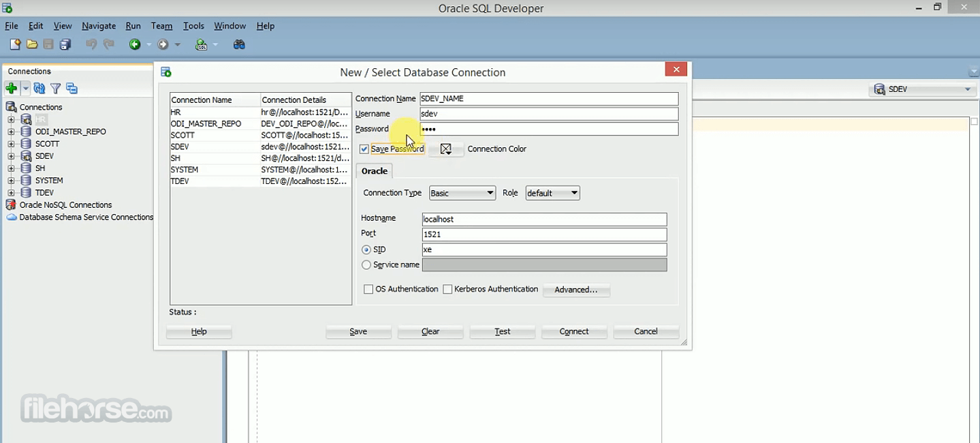Click the ODI_MASTER_REPO database icon in tree
The image size is (980, 443).
[x=26, y=132]
